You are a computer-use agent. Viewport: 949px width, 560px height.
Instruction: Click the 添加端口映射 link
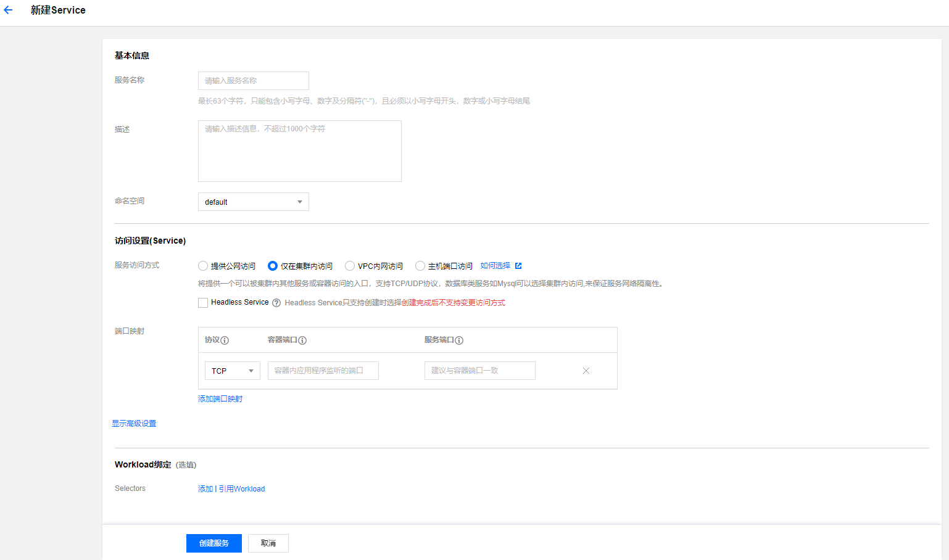click(220, 399)
